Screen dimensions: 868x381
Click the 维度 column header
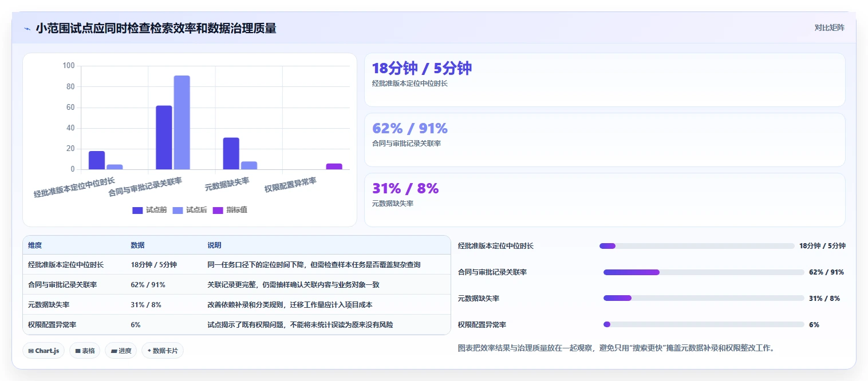[35, 245]
